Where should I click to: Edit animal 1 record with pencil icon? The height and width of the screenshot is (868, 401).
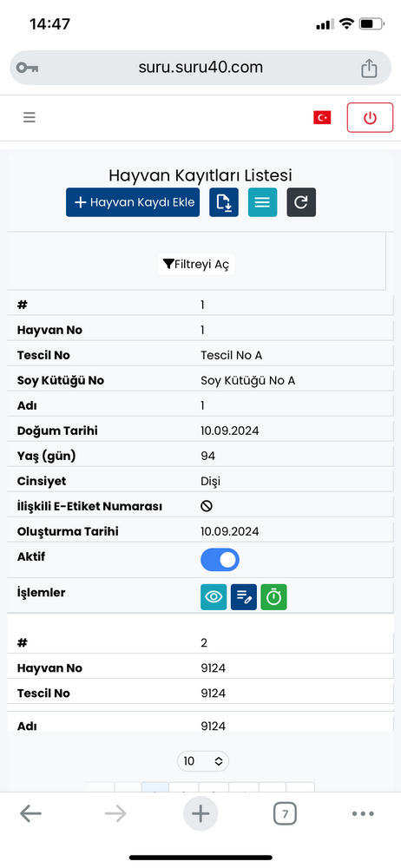pos(244,597)
